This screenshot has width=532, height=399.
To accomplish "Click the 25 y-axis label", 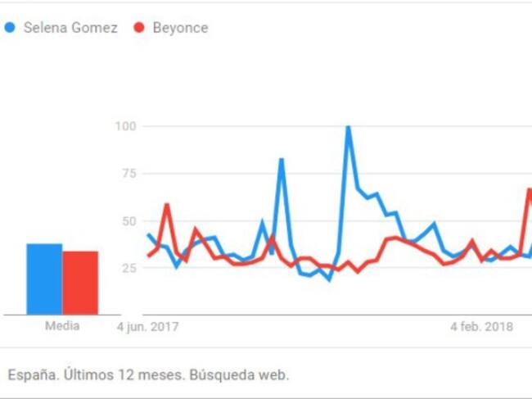I will click(127, 268).
